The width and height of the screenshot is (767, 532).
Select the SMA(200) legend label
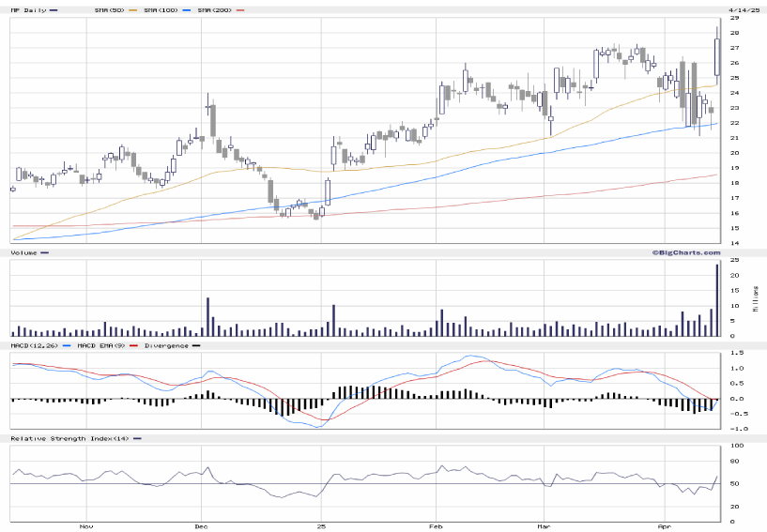click(215, 9)
